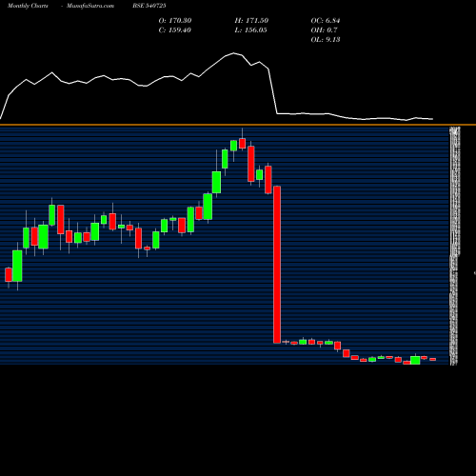Click the highest red candle at chart peak
The image size is (476, 476).
tap(243, 143)
